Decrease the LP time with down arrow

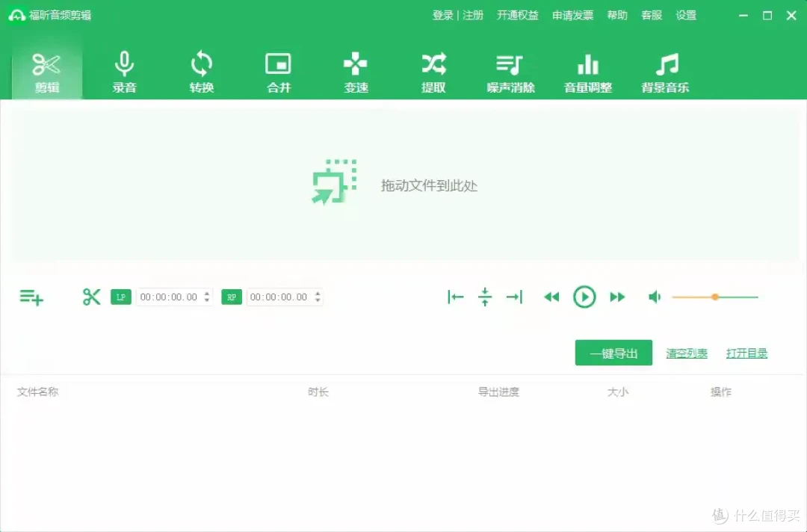[x=207, y=300]
